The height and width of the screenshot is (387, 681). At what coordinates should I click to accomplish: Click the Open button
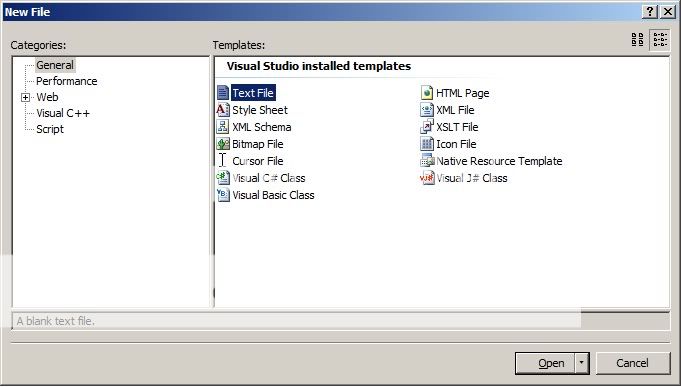(x=545, y=363)
